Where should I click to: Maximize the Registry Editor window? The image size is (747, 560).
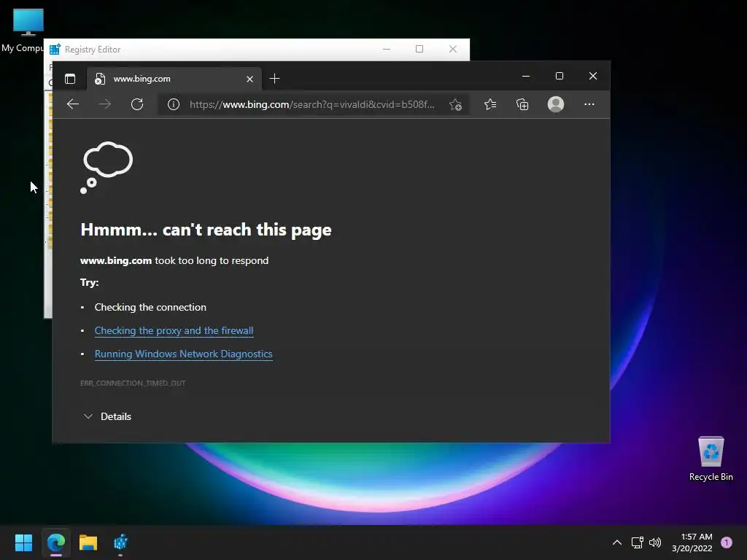pos(419,49)
